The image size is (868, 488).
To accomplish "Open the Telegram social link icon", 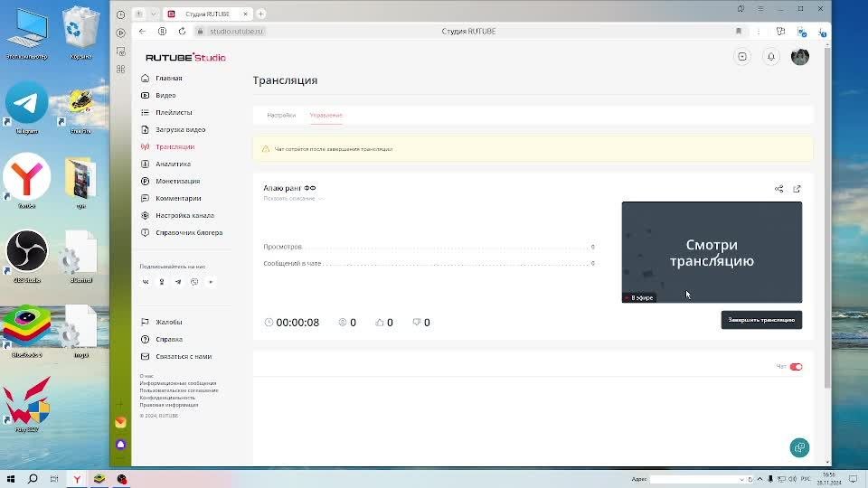I will [x=178, y=282].
